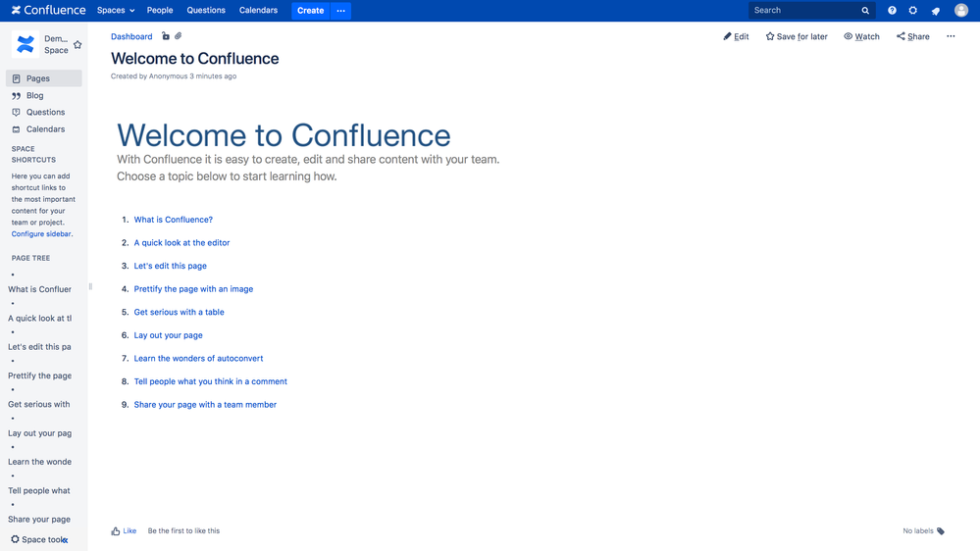Select 'Tell people what' in page tree
This screenshot has width=980, height=551.
tap(39, 490)
